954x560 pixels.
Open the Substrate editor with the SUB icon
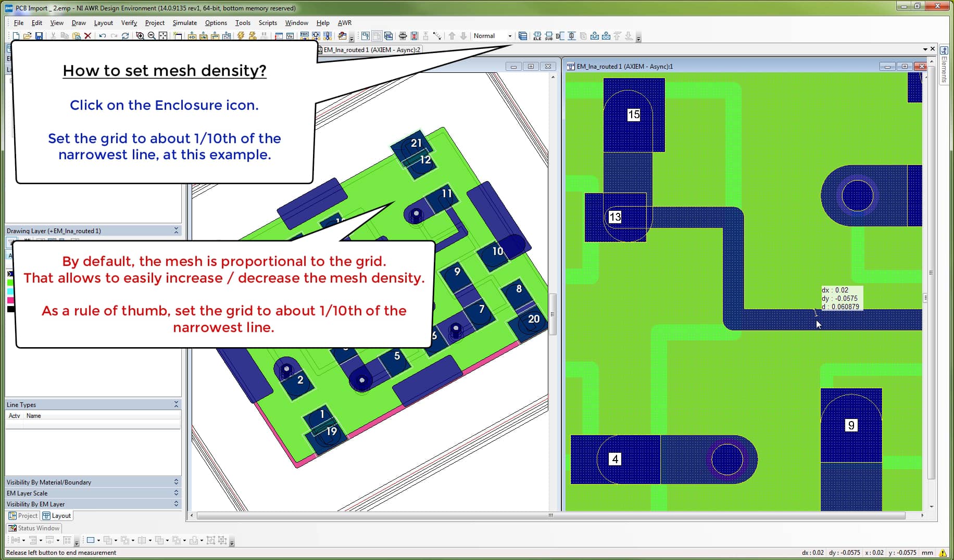549,36
